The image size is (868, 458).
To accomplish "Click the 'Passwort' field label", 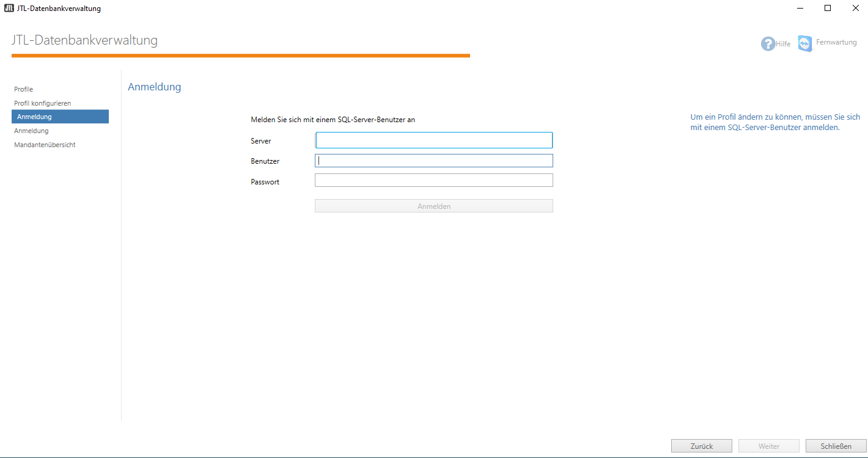I will pos(265,182).
